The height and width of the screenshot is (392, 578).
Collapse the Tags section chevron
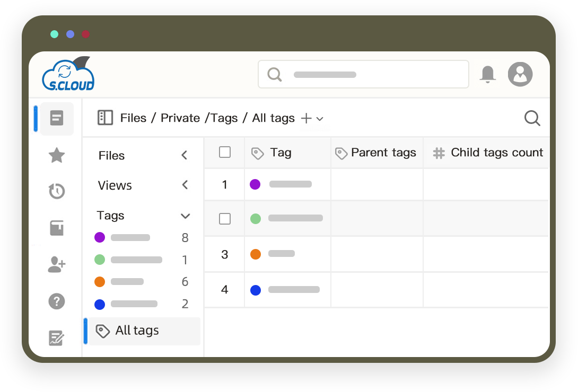(185, 216)
